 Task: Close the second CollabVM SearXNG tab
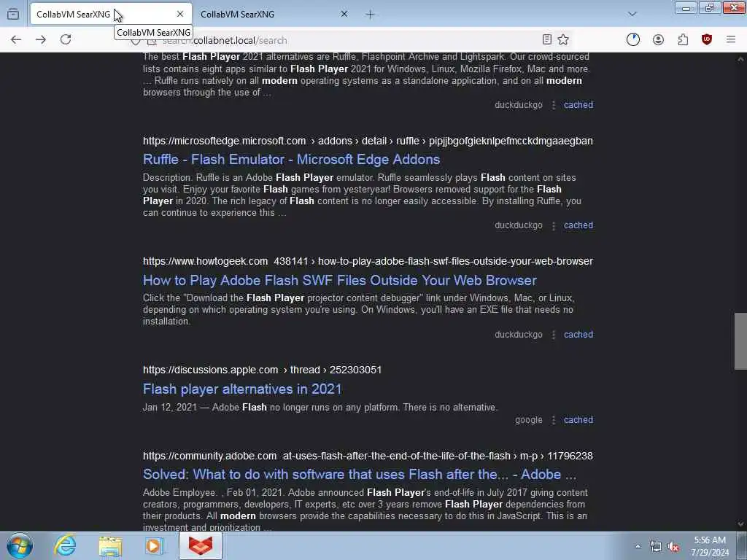[344, 15]
